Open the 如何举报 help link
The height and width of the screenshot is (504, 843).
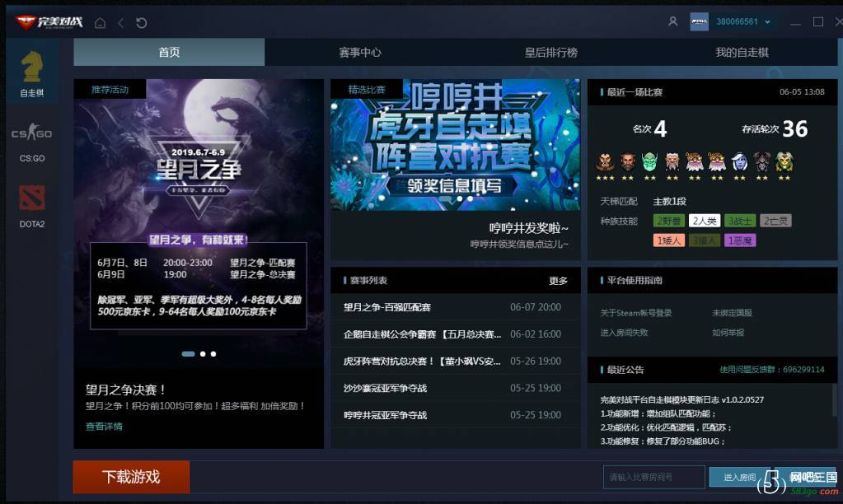click(728, 333)
